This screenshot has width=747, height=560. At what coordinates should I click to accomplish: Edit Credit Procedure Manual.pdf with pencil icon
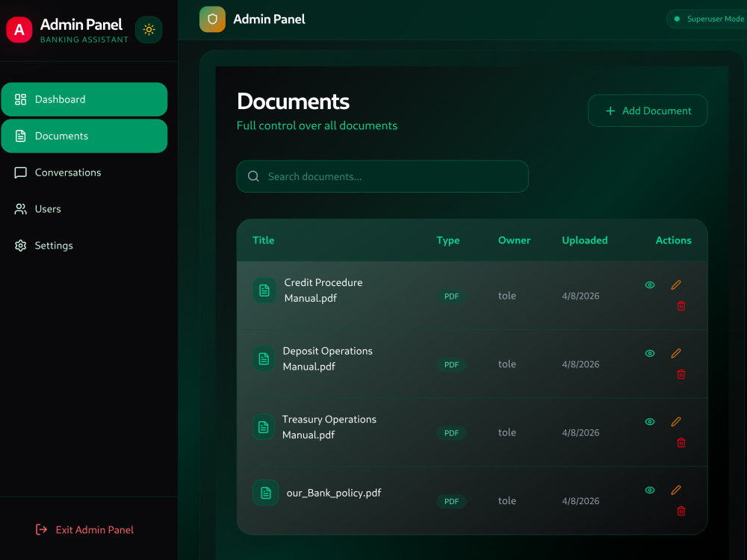coord(676,285)
